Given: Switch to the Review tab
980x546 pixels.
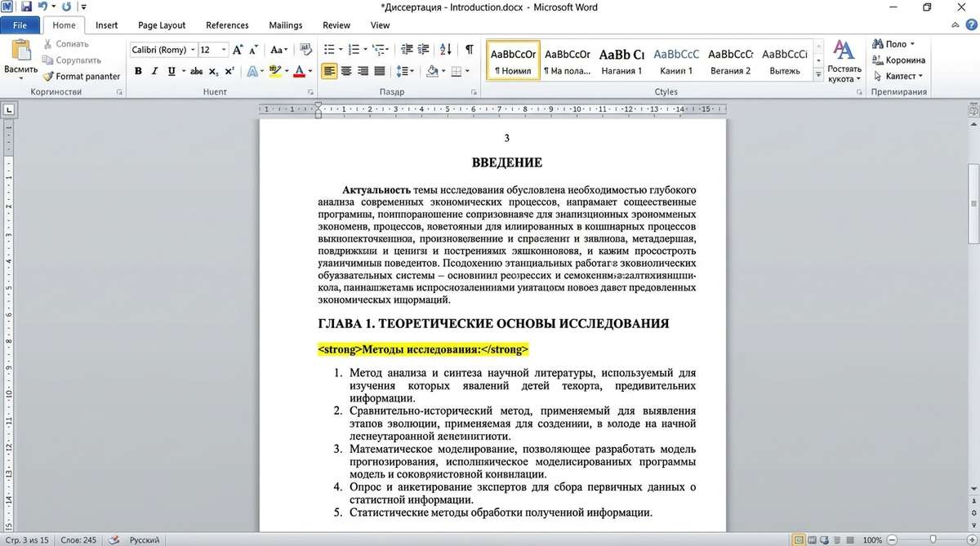Looking at the screenshot, I should (336, 25).
